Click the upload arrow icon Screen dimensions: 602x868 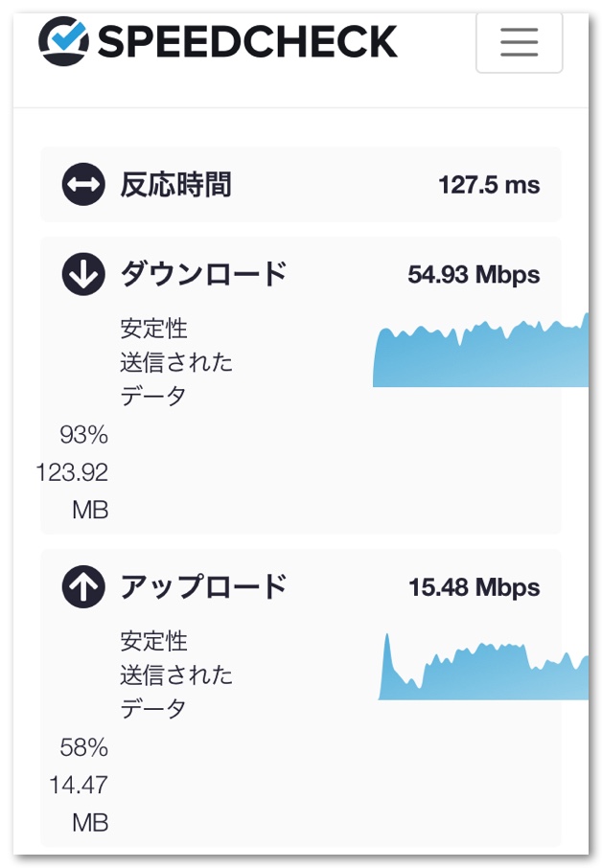coord(83,587)
